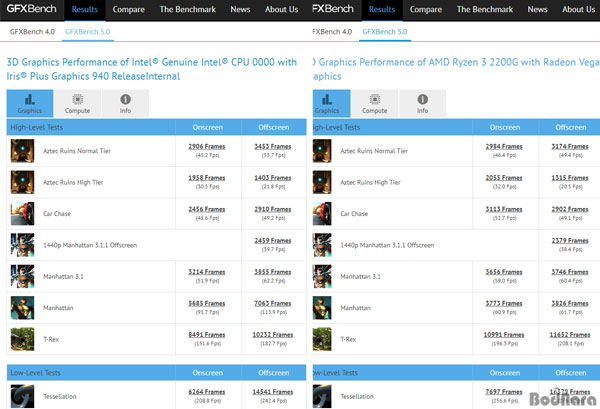Click Manhattan 3.1 thumbnail on the Intel page
600x409 pixels.
click(22, 276)
